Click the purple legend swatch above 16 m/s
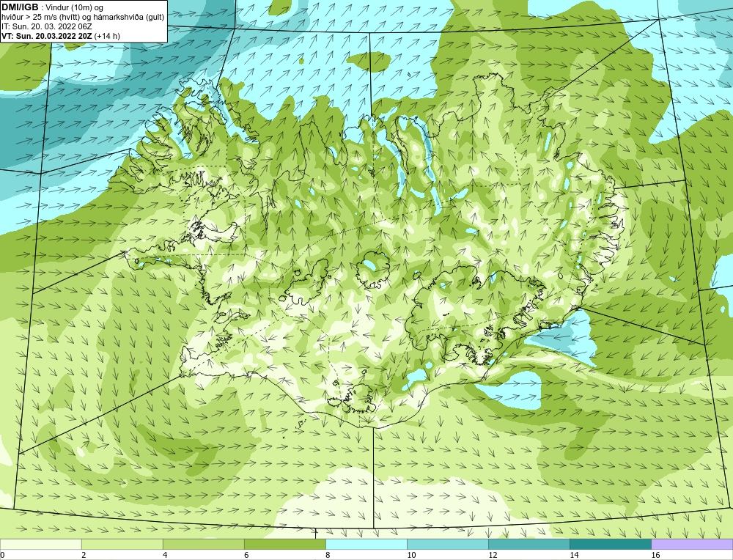 692,544
